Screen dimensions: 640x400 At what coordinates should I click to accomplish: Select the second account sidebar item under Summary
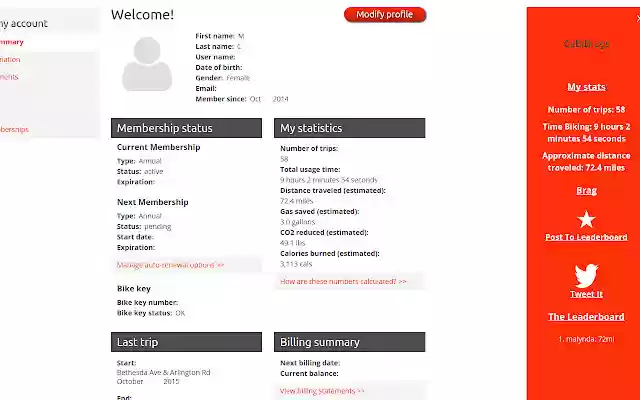10,60
